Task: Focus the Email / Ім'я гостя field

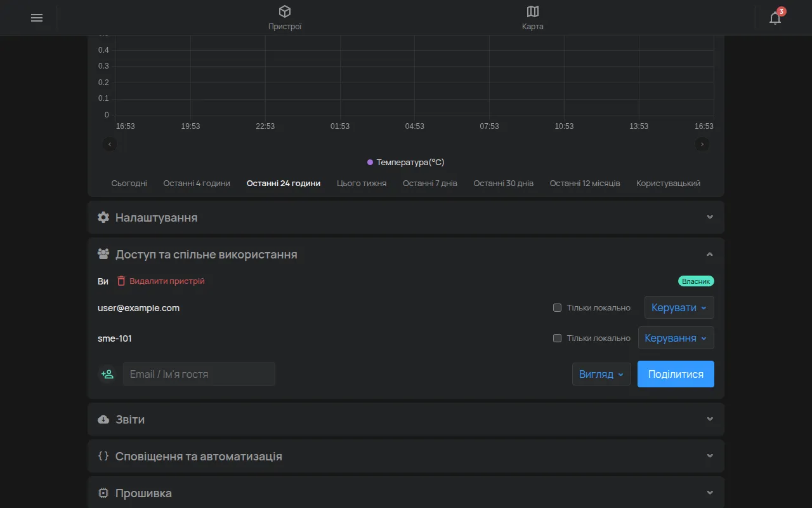Action: 199,374
